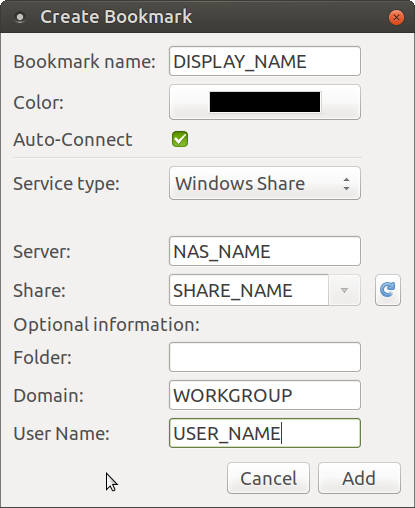415x508 pixels.
Task: Click the refresh shares icon
Action: click(388, 290)
